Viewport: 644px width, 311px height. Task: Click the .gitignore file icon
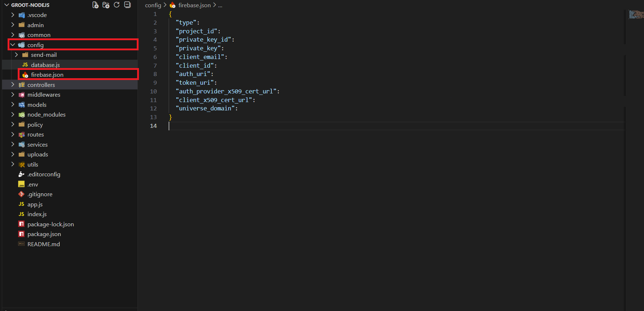[21, 194]
